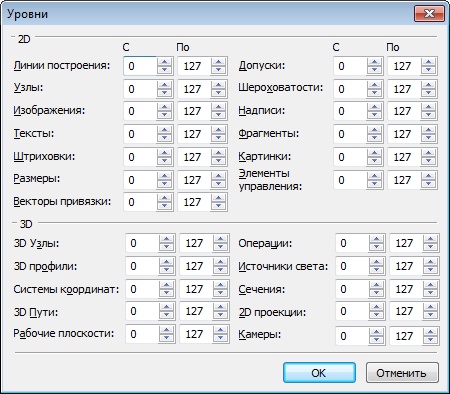
Task: Increase the Системы координат По value
Action: pos(220,285)
